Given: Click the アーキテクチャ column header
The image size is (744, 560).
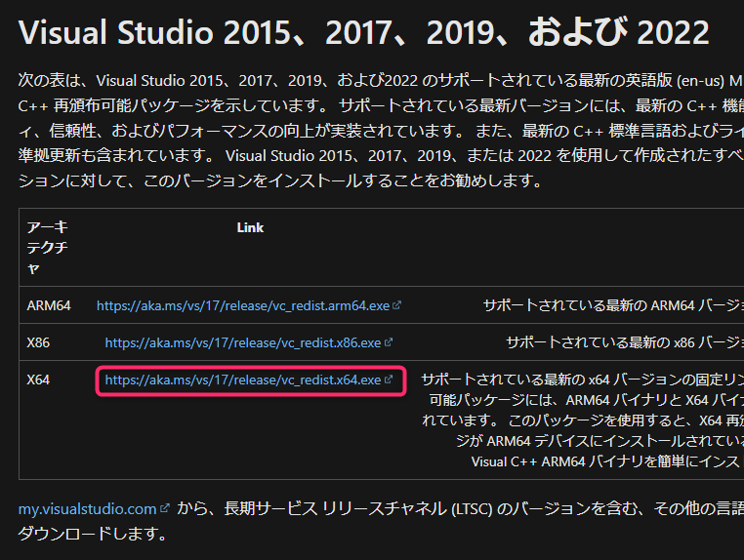Looking at the screenshot, I should click(x=47, y=248).
